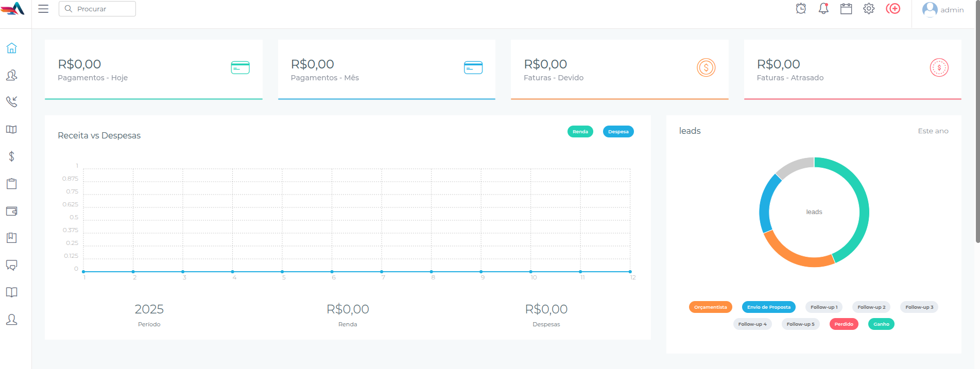Screen dimensions: 980x369
Task: Click the Procurar search field
Action: tap(98, 9)
